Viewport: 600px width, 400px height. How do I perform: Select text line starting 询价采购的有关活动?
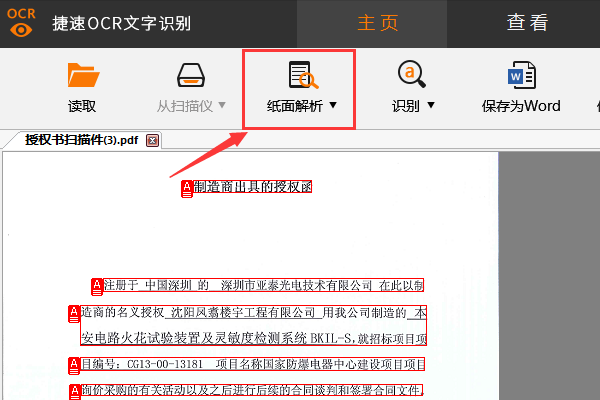[252, 390]
